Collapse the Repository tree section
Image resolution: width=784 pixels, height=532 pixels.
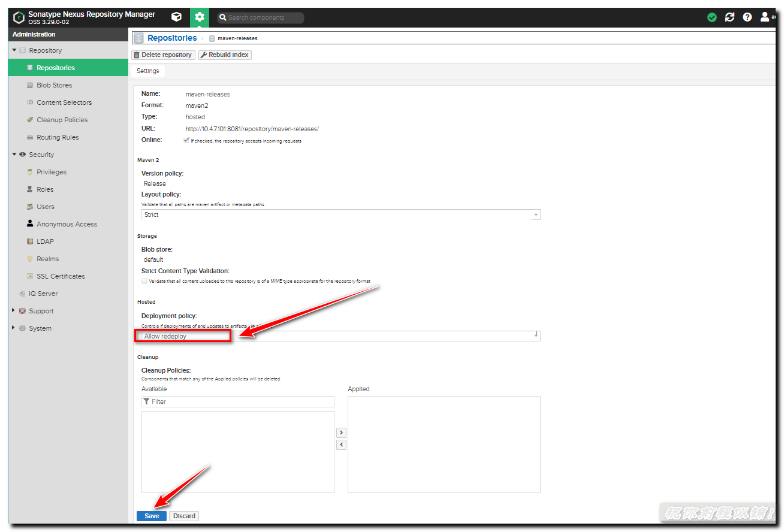tap(14, 50)
